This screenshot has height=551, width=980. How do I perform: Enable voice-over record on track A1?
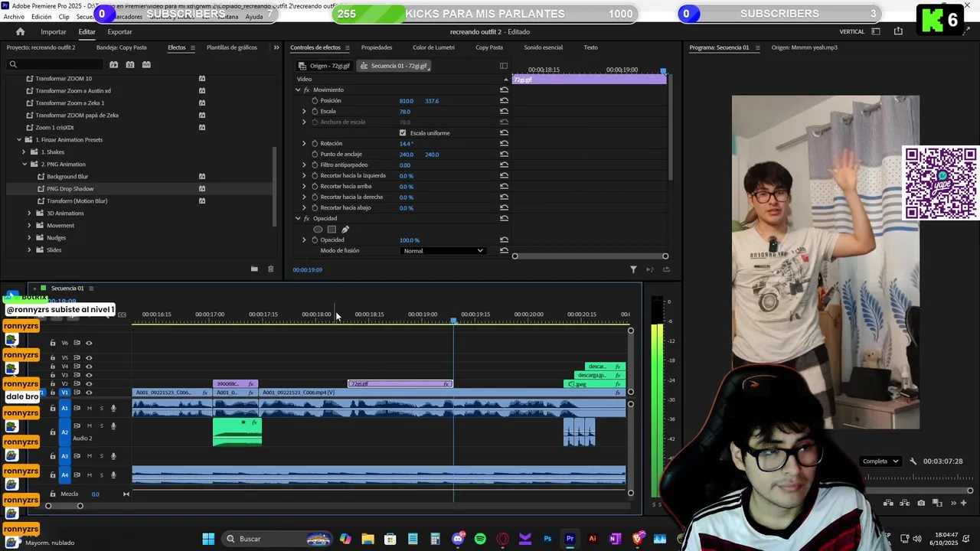click(113, 408)
